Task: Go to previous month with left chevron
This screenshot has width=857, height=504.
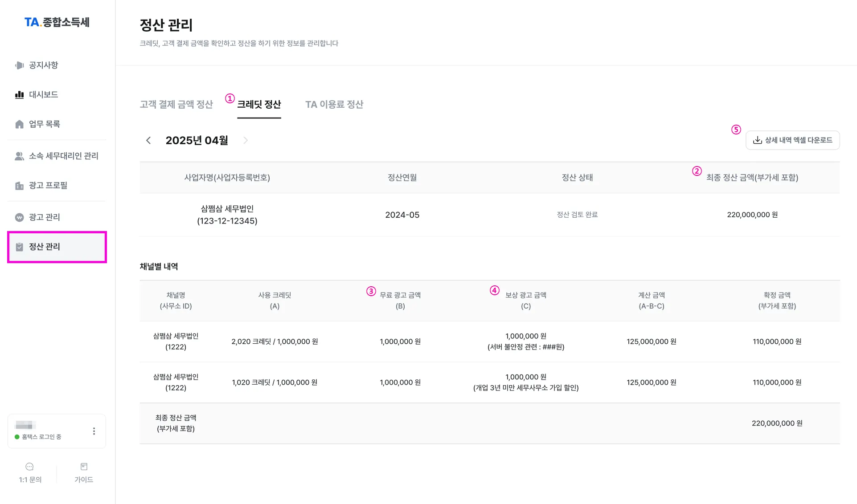Action: pos(148,141)
